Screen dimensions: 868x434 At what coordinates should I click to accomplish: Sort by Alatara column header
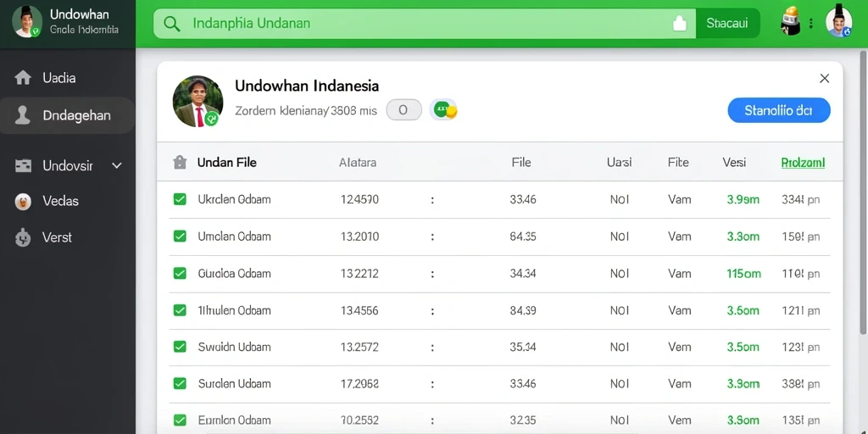point(358,163)
